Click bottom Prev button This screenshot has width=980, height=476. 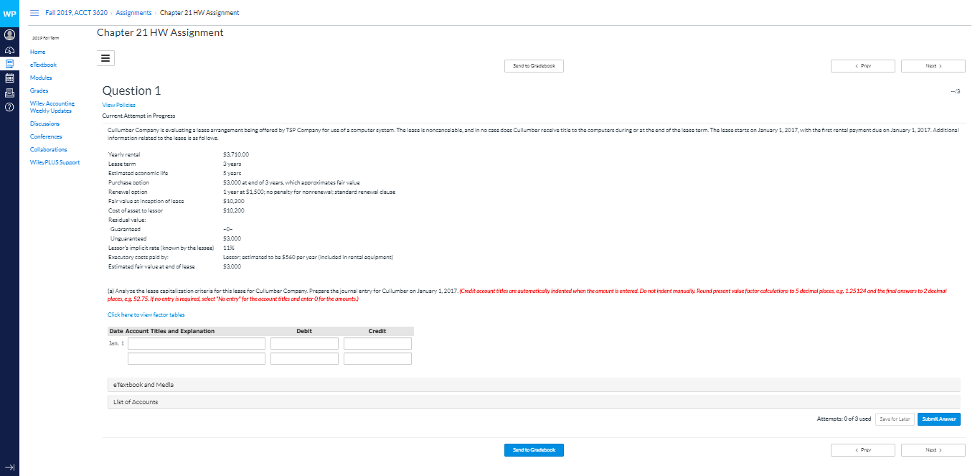862,450
